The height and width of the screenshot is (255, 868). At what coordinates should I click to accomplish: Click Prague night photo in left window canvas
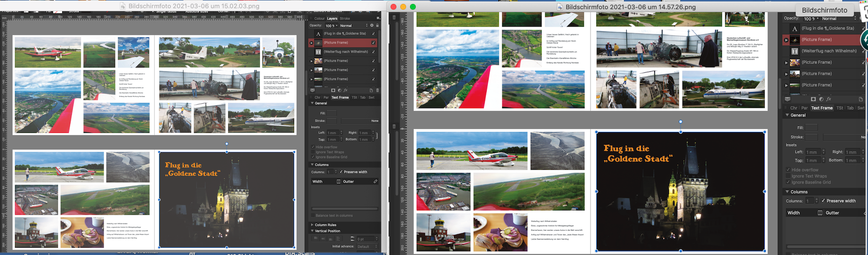pos(227,199)
